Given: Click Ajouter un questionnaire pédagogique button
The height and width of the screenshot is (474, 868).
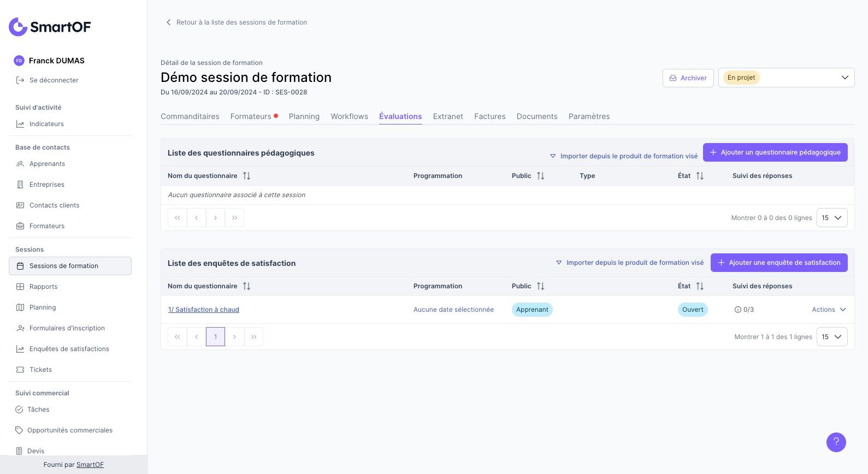Looking at the screenshot, I should pos(775,152).
